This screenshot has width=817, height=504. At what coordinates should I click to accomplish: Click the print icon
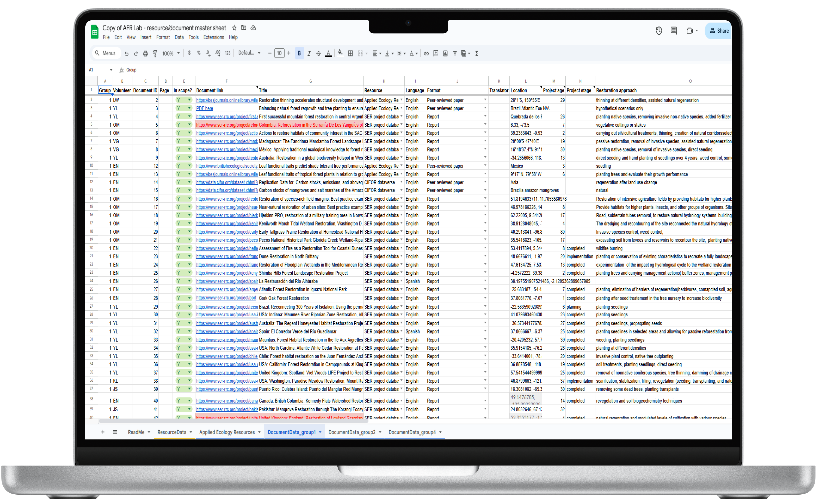145,53
